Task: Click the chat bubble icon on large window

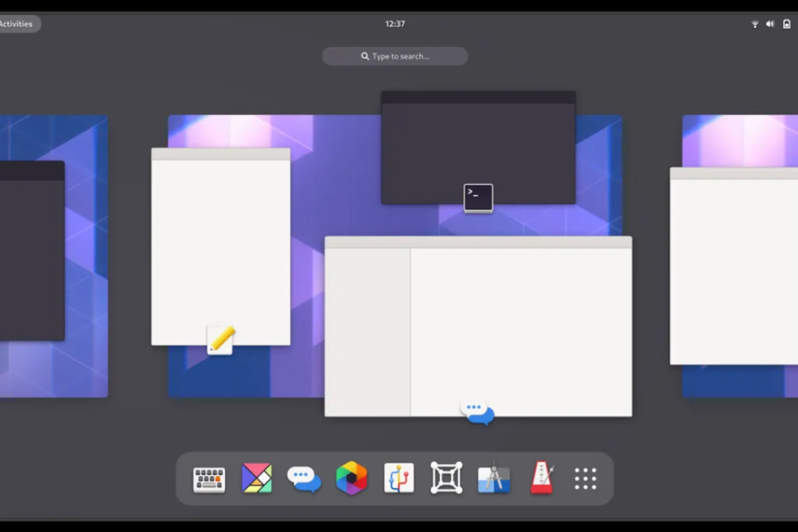Action: coord(477,413)
